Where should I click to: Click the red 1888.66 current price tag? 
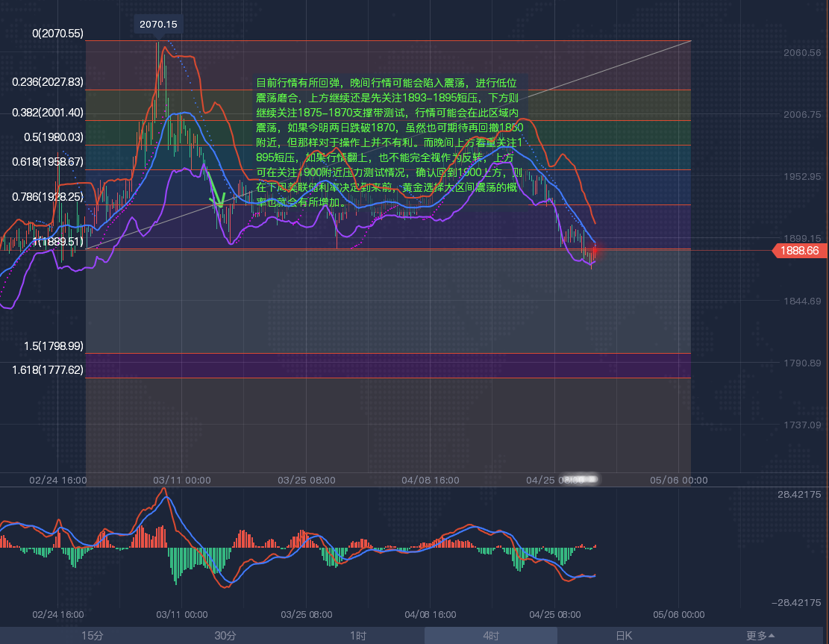[x=800, y=251]
